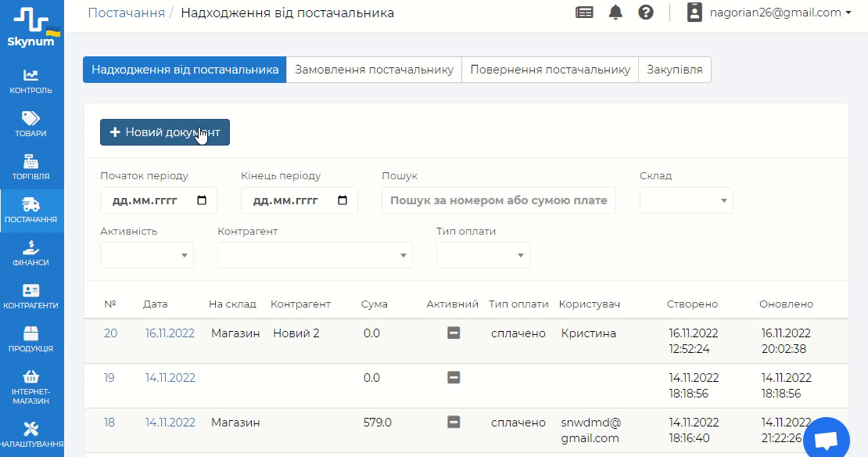Expand the Контрагент filter dropdown
The width and height of the screenshot is (868, 457).
[x=314, y=255]
